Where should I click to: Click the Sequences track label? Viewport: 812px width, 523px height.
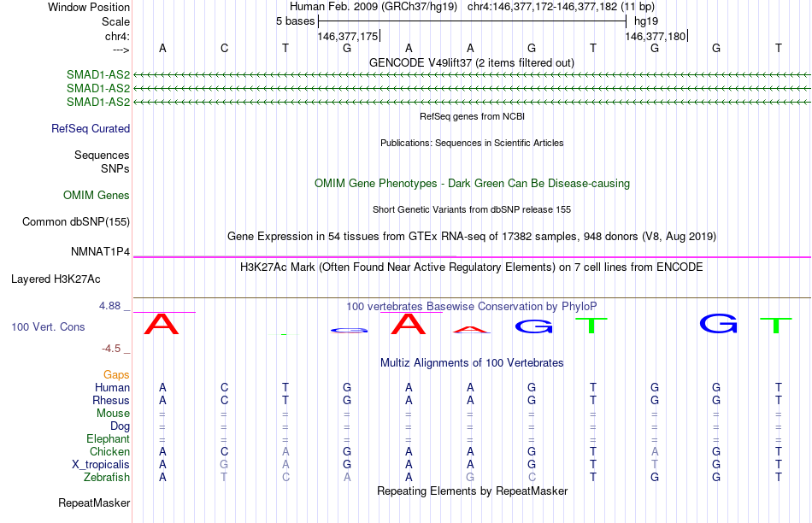click(102, 155)
